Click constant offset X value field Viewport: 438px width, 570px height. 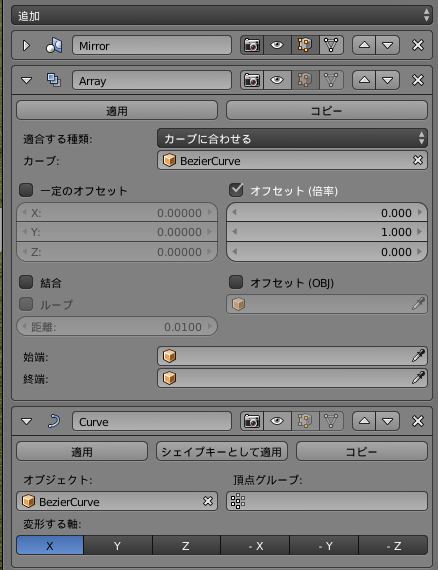pos(117,213)
